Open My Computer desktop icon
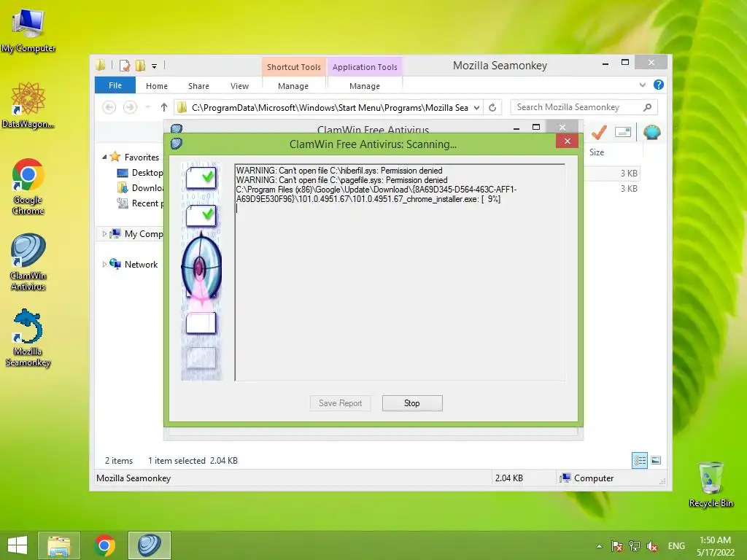The image size is (747, 560). [x=28, y=31]
